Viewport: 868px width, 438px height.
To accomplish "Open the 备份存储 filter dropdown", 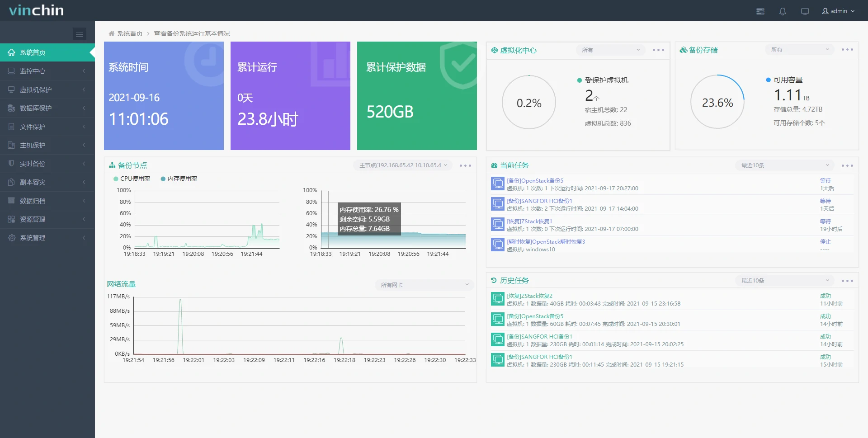I will (799, 50).
